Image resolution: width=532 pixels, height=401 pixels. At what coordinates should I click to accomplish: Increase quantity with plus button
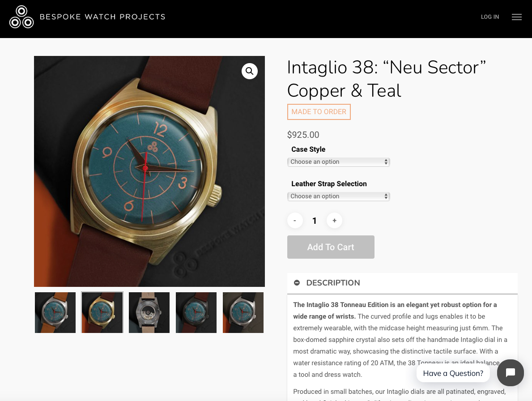(334, 220)
